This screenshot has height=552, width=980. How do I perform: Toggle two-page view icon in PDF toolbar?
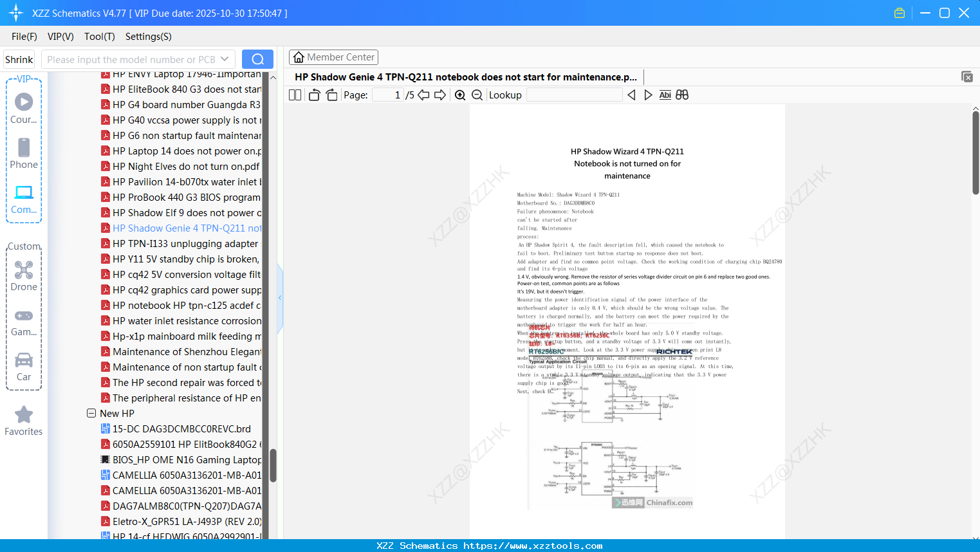click(x=295, y=95)
